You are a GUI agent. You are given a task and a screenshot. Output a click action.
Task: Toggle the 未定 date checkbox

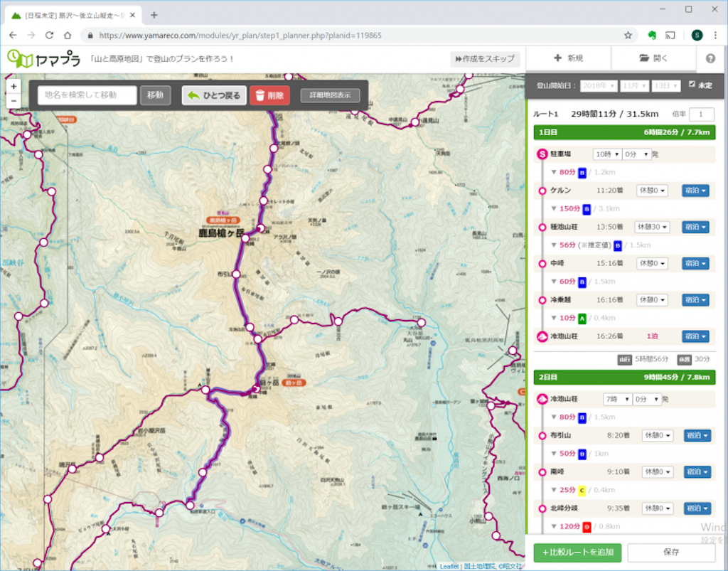(x=692, y=84)
